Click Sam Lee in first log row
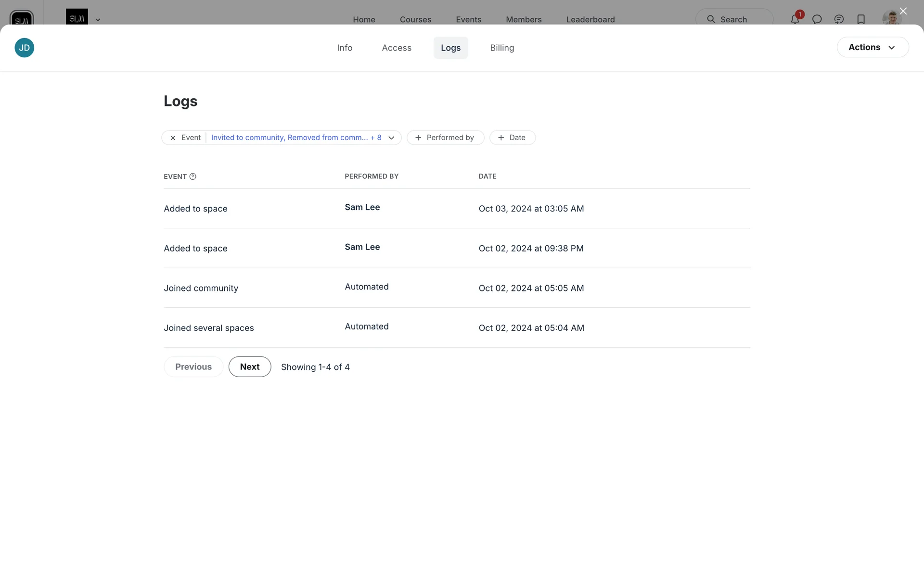This screenshot has width=924, height=578. pos(362,207)
